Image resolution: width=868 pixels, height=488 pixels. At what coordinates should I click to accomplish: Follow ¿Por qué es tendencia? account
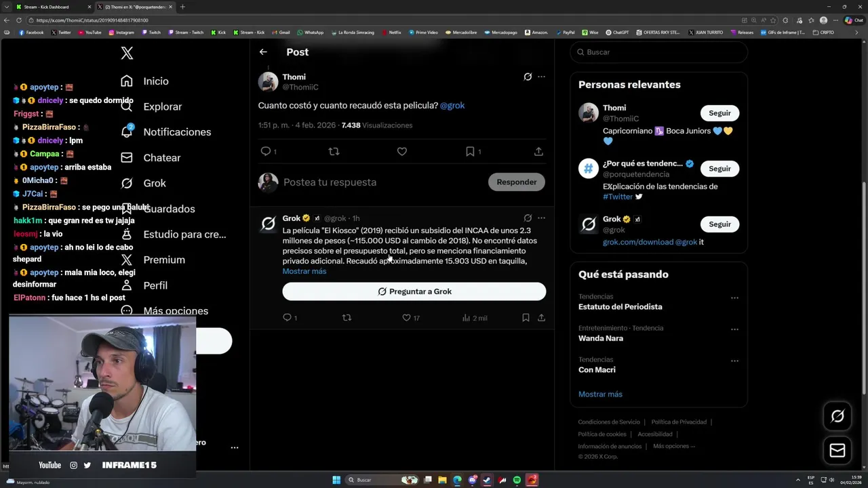tap(719, 169)
